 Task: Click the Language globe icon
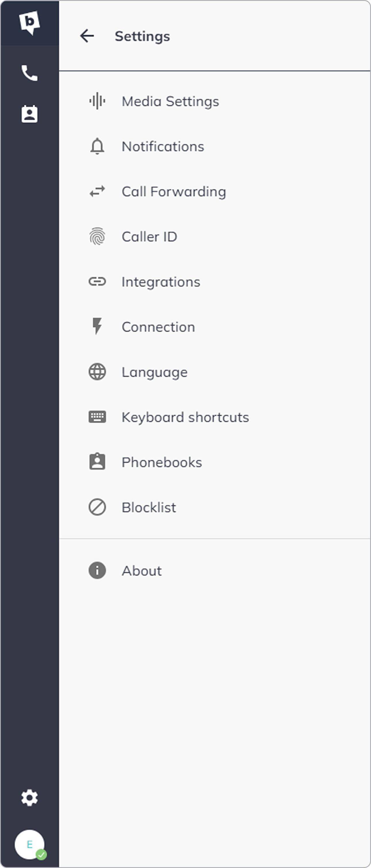point(97,372)
